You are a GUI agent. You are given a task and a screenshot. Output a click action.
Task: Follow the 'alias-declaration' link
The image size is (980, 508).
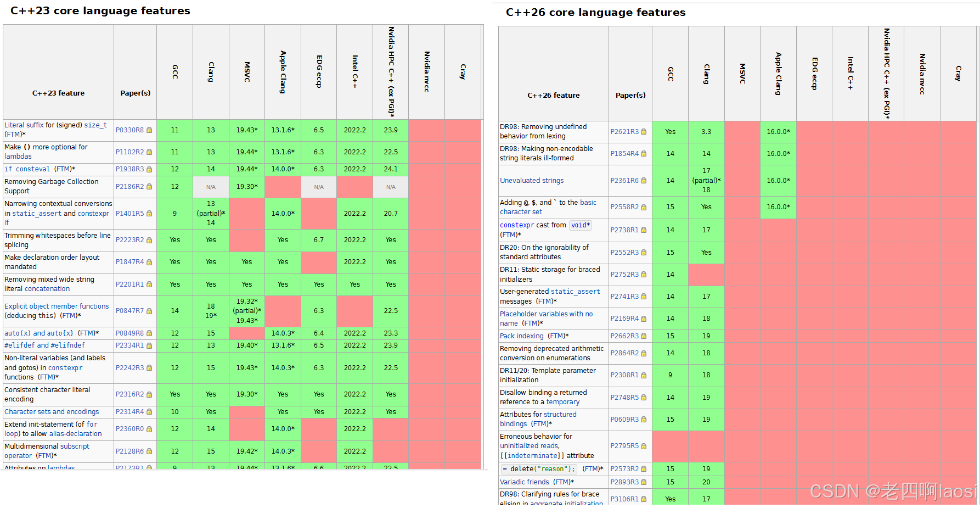coord(75,434)
